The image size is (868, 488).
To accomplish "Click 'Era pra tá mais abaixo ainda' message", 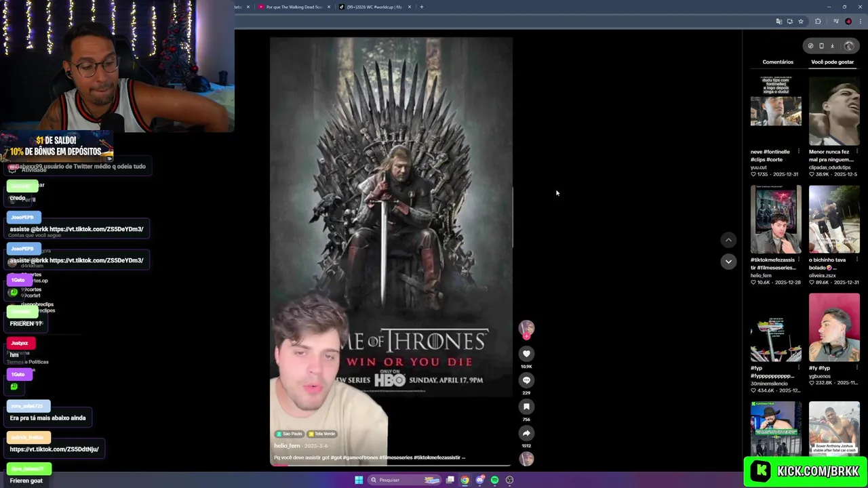I will coord(47,418).
